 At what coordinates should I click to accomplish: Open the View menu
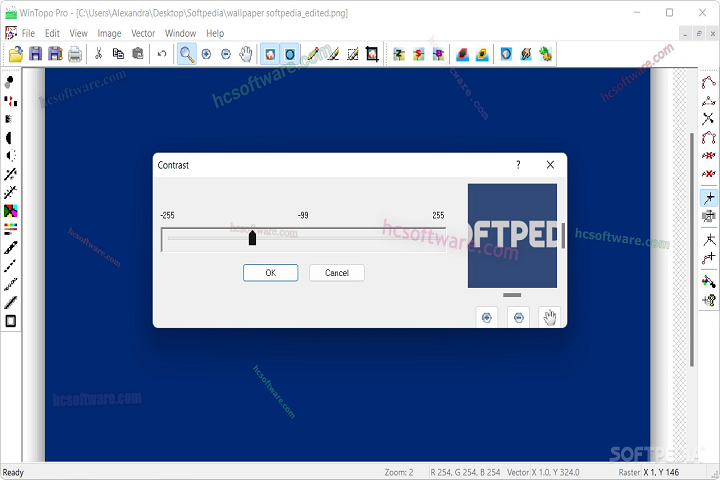click(x=79, y=33)
